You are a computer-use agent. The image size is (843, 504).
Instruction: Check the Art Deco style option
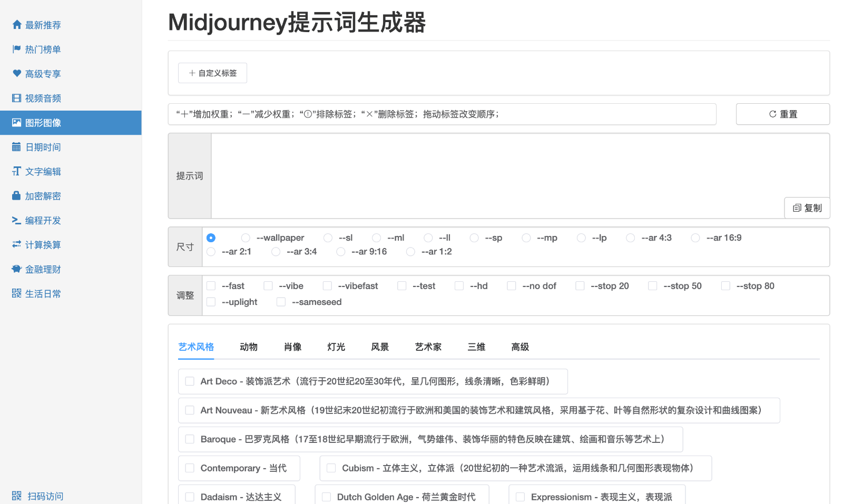pos(190,381)
